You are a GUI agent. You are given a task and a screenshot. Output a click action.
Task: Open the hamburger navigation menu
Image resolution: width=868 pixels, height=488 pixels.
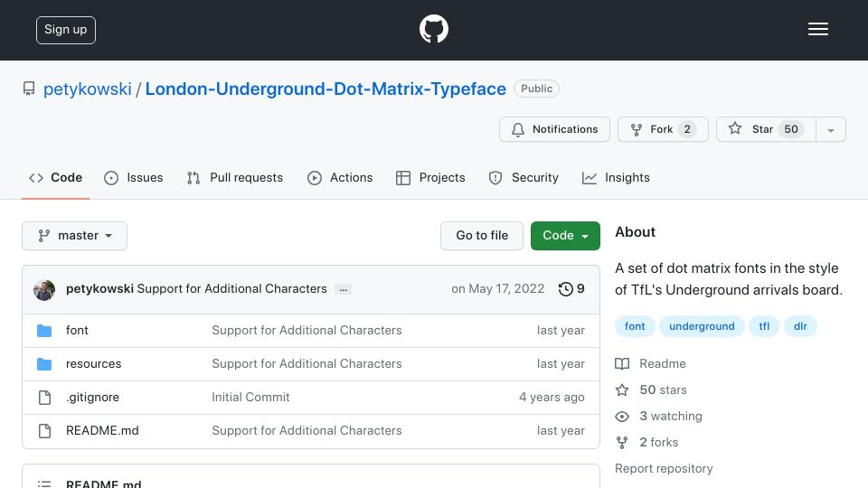tap(817, 29)
